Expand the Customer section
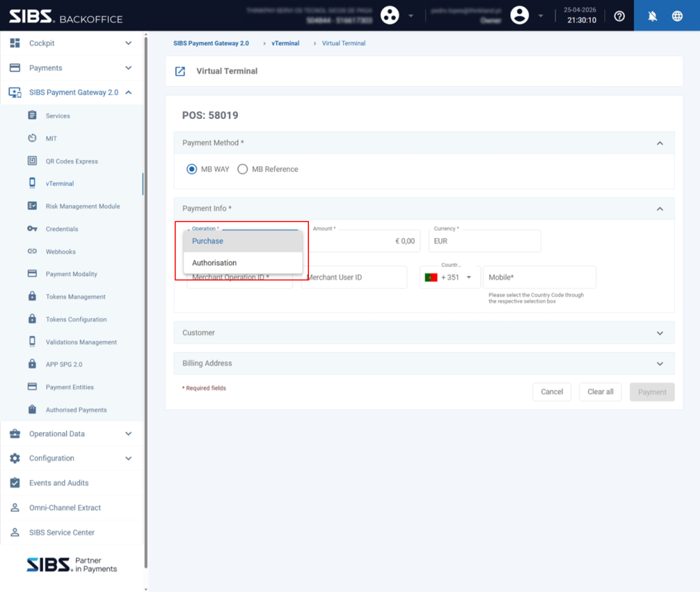The height and width of the screenshot is (592, 700). pyautogui.click(x=660, y=333)
